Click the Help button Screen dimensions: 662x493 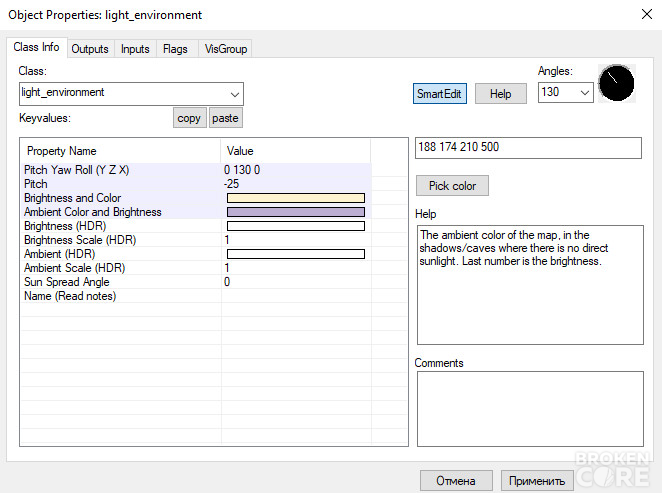click(501, 93)
